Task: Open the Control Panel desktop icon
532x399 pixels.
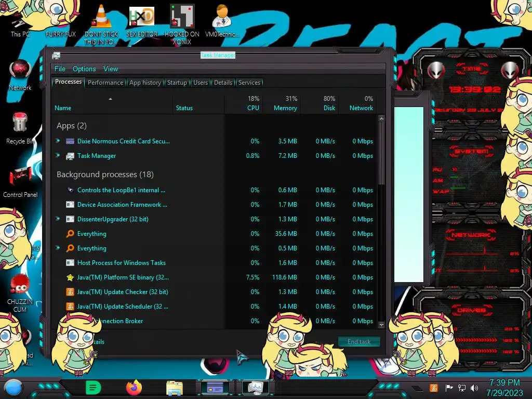Action: coord(20,182)
